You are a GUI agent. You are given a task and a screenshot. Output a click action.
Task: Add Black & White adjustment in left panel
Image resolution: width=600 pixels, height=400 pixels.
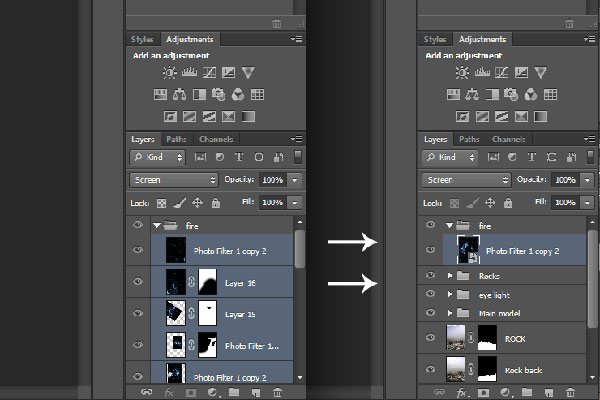point(199,95)
